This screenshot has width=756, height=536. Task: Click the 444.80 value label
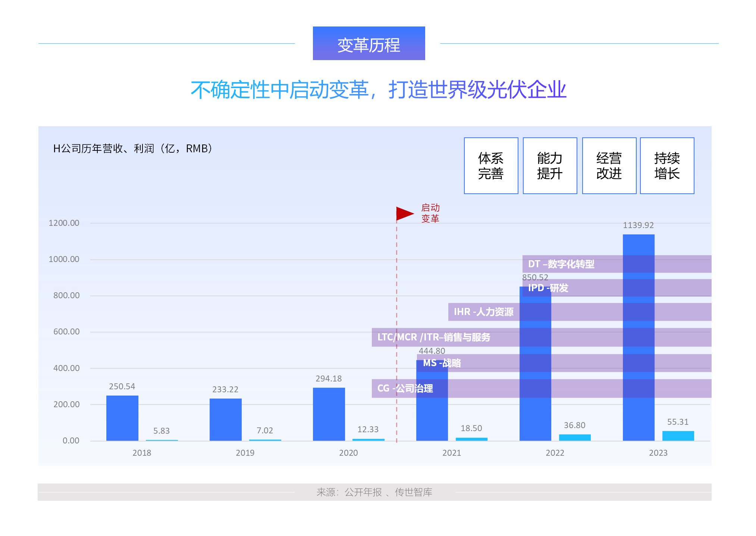click(432, 351)
